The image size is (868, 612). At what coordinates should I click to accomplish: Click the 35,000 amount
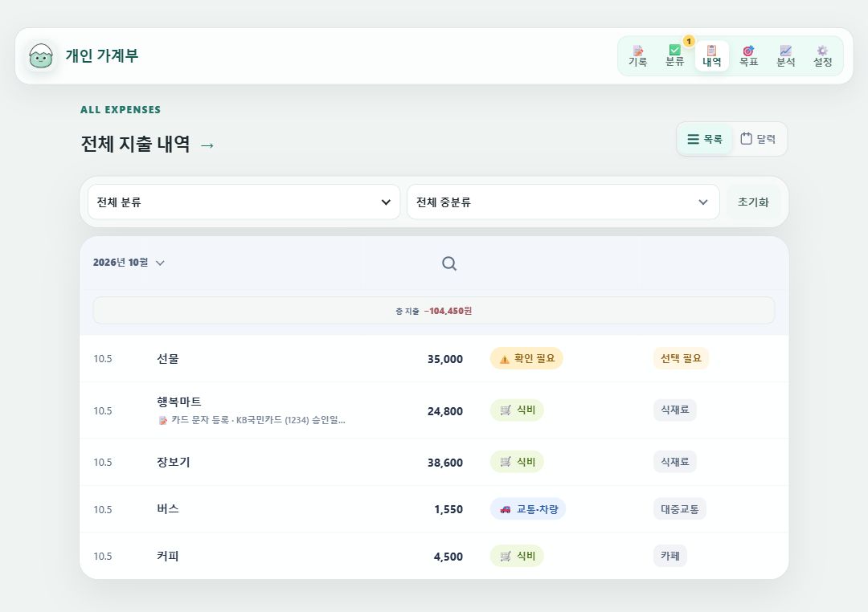click(445, 359)
